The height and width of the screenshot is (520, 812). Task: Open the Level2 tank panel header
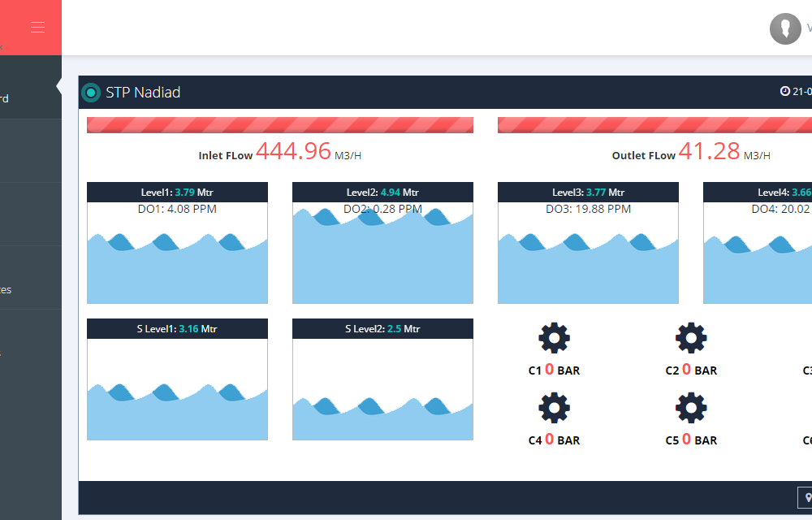coord(382,193)
